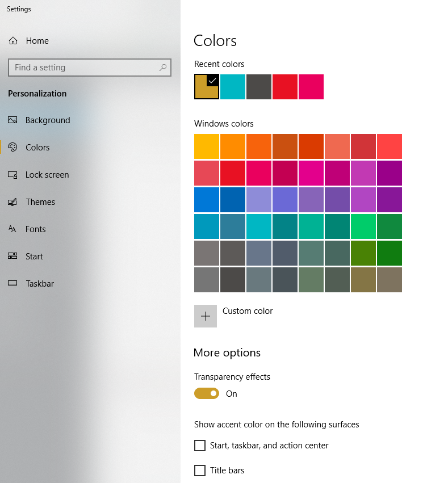Viewport: 448px width, 483px height.
Task: Open the Themes settings page
Action: pos(40,202)
